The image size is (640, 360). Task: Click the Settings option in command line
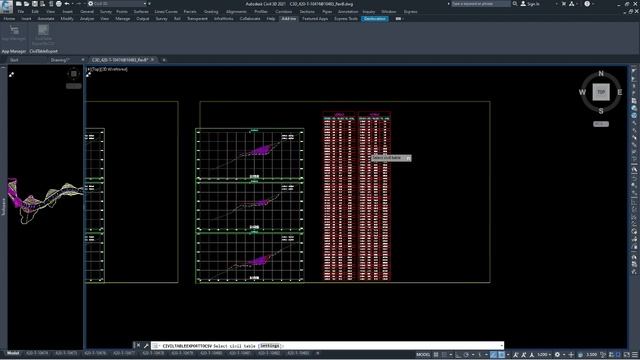(x=270, y=346)
